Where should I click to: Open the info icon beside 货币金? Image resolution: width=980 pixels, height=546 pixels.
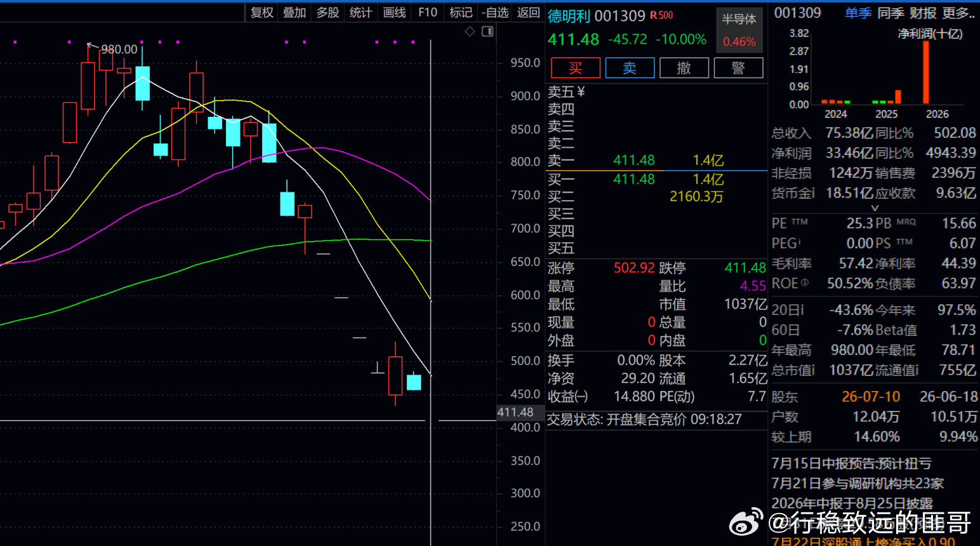[813, 192]
